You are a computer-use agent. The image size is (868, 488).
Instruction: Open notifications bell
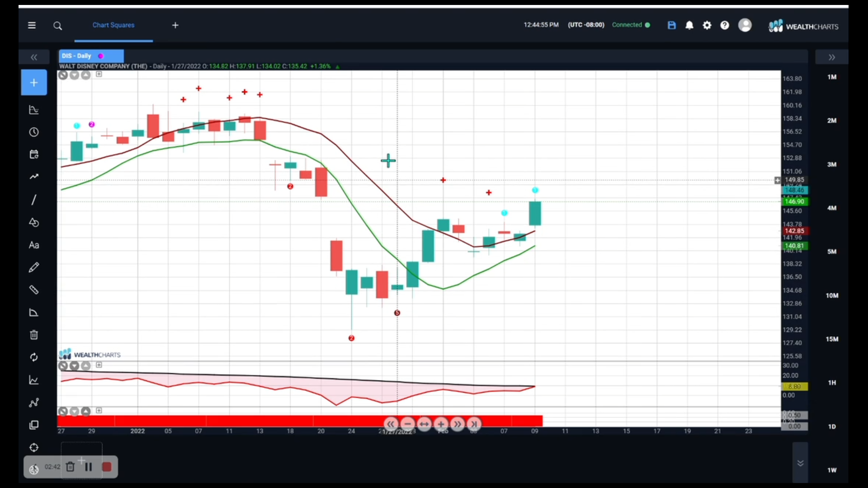689,25
